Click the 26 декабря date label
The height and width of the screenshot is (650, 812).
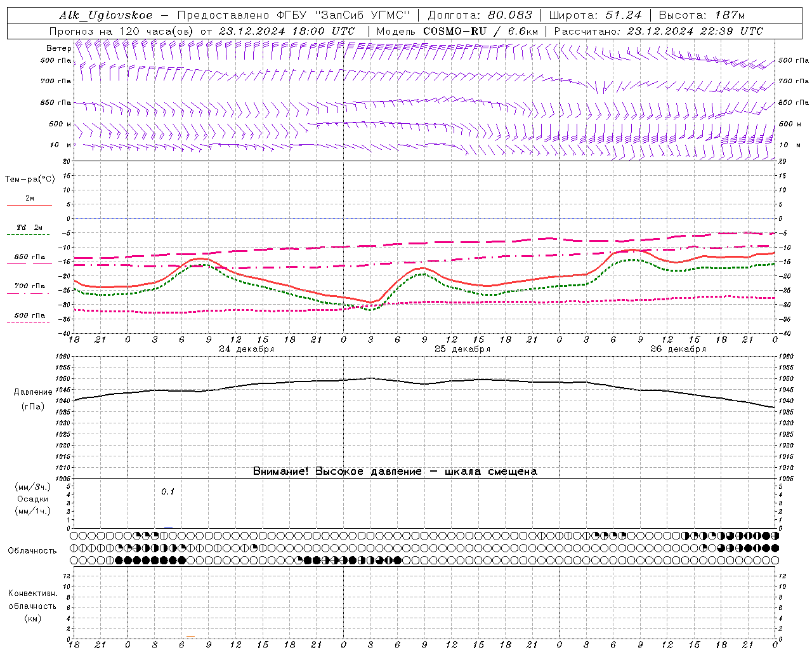tap(678, 349)
